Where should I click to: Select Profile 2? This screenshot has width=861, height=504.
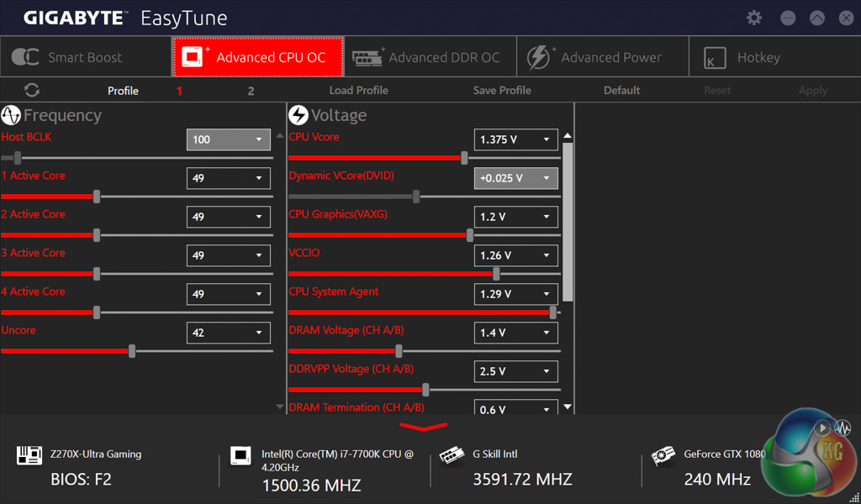tap(251, 91)
